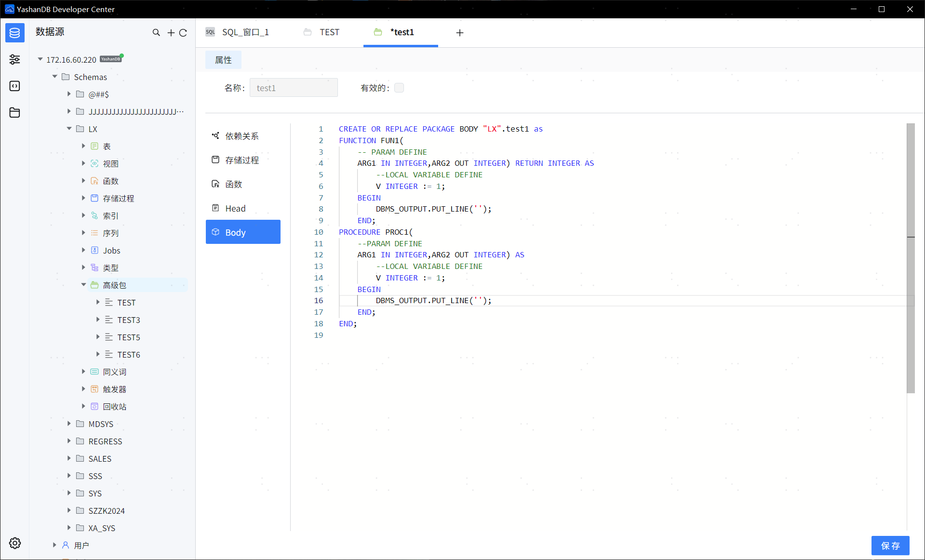This screenshot has height=560, width=925.
Task: Add a new data source with plus icon
Action: (x=170, y=32)
